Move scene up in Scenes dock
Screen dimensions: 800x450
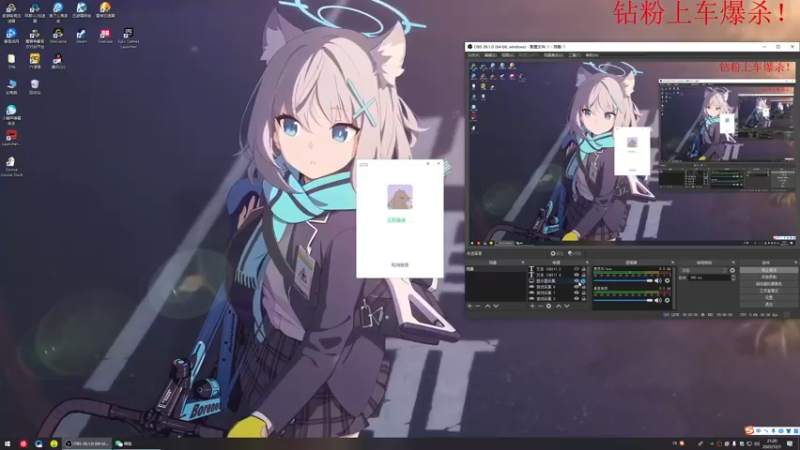pyautogui.click(x=487, y=306)
